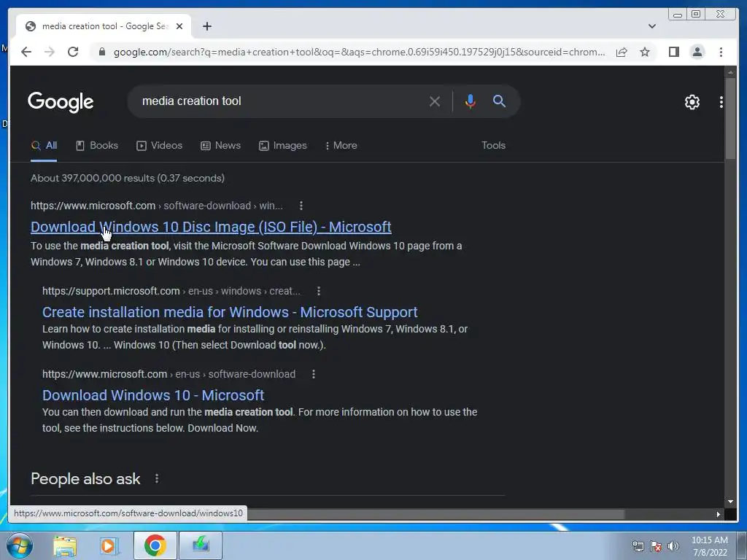Click horizontal scrollbar right arrow
747x560 pixels.
(719, 514)
